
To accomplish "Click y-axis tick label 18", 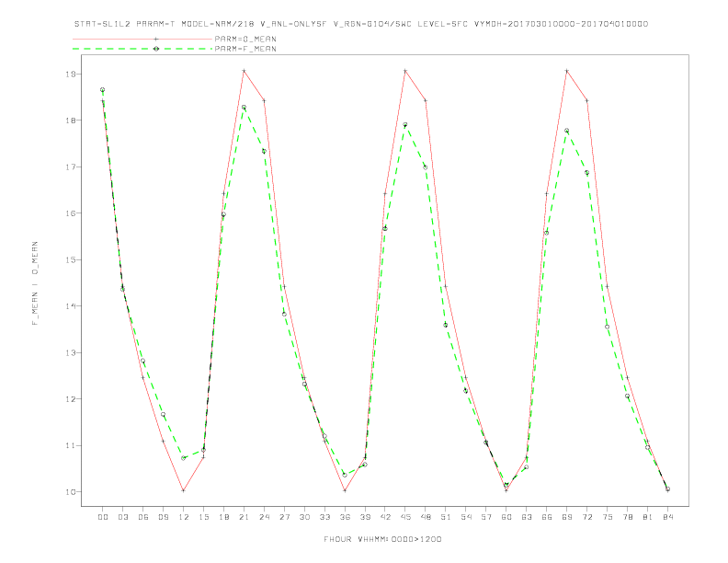I will pos(71,121).
